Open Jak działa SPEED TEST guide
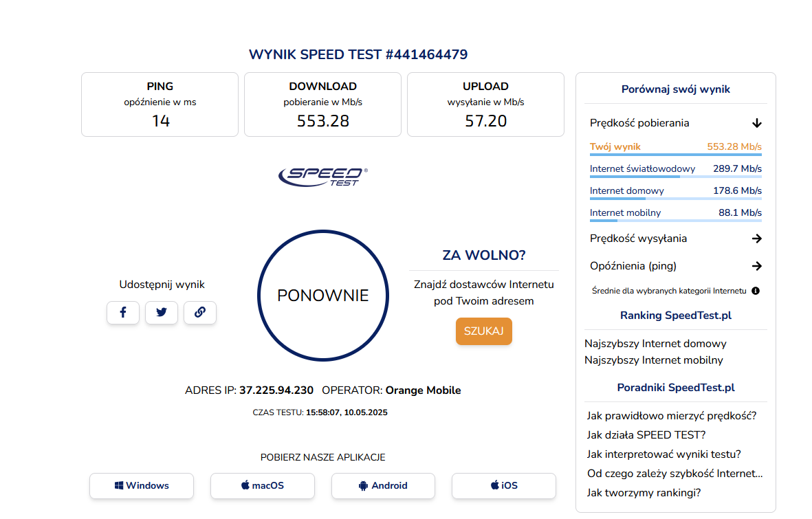The image size is (812, 519). click(646, 434)
